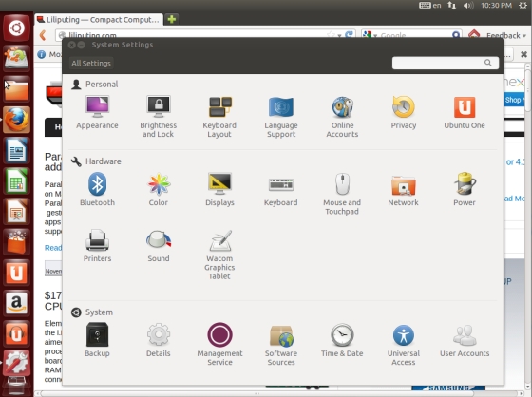The image size is (532, 397).
Task: Open keyboard layout en indicator
Action: [429, 6]
